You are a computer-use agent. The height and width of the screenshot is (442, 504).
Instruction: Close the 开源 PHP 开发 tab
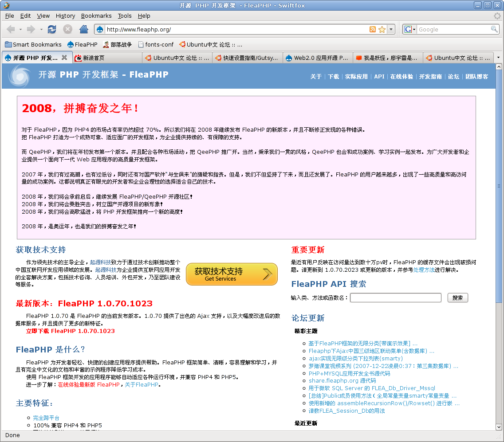[64, 58]
